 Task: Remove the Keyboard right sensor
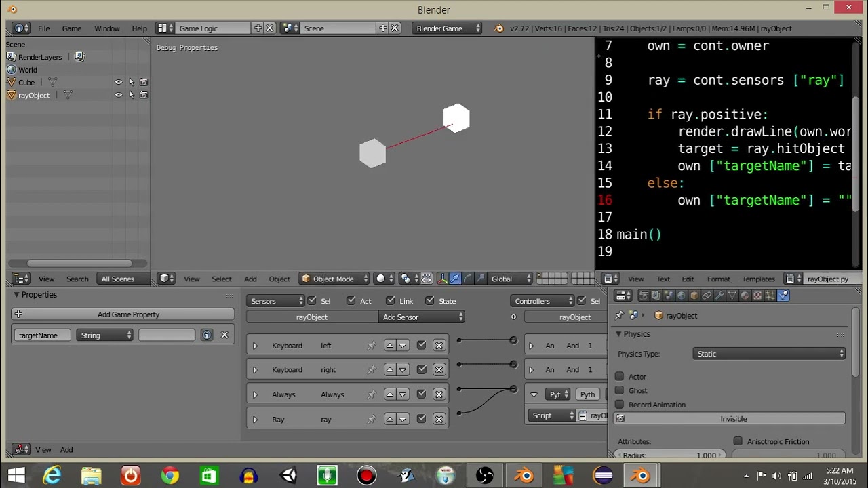[439, 369]
